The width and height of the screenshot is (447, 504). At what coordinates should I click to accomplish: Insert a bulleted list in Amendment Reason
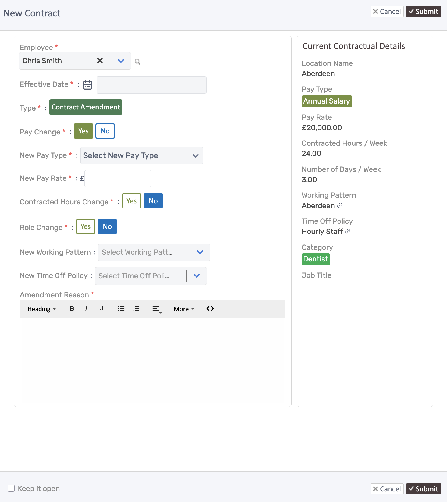(x=121, y=309)
